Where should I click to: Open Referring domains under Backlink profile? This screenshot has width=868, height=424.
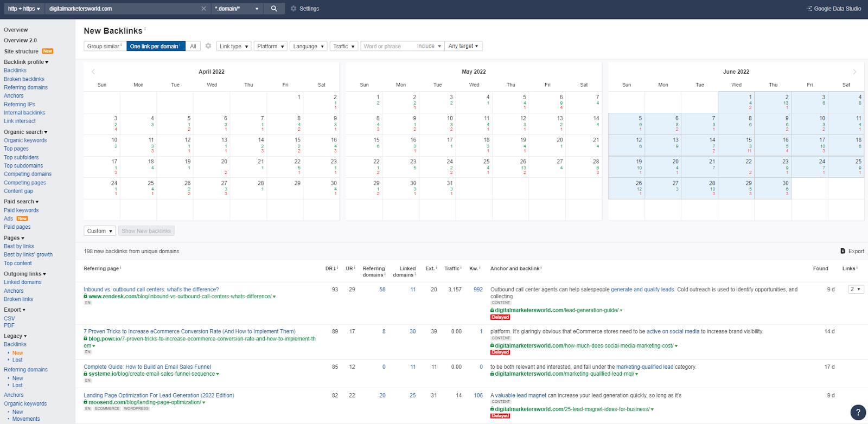coord(25,87)
